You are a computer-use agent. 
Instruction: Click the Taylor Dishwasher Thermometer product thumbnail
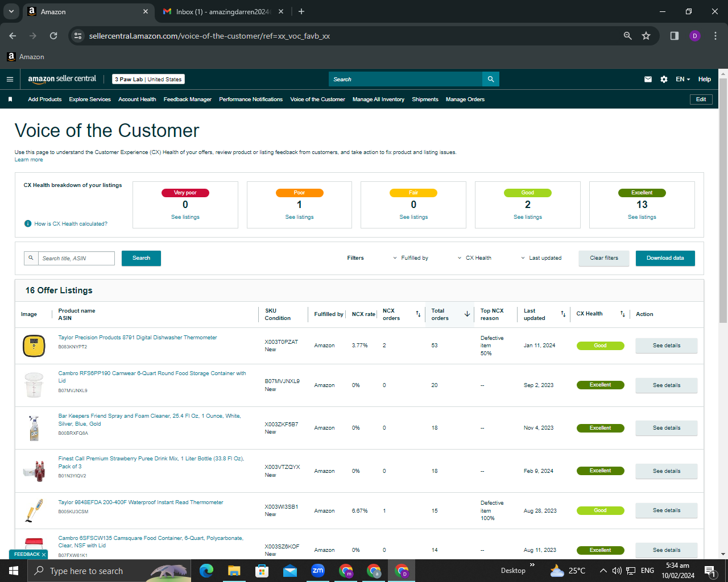34,346
